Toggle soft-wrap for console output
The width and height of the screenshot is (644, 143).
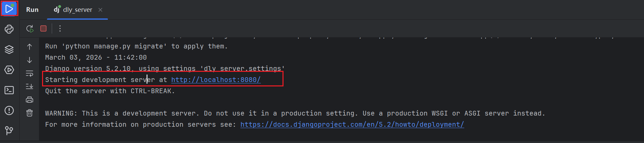click(30, 73)
